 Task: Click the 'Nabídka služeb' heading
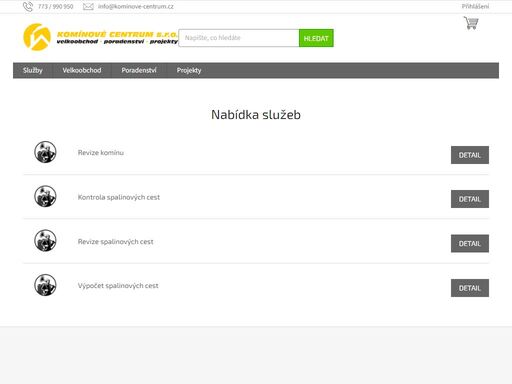pos(256,115)
